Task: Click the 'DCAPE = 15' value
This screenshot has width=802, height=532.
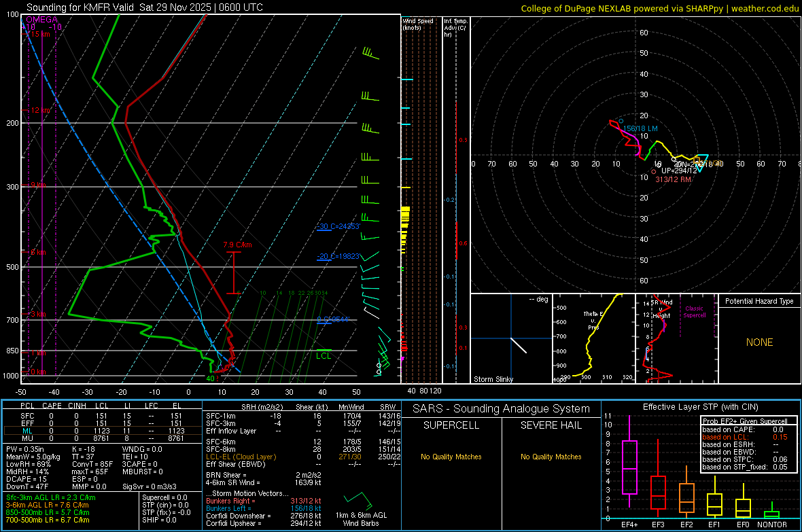Action: (x=26, y=479)
